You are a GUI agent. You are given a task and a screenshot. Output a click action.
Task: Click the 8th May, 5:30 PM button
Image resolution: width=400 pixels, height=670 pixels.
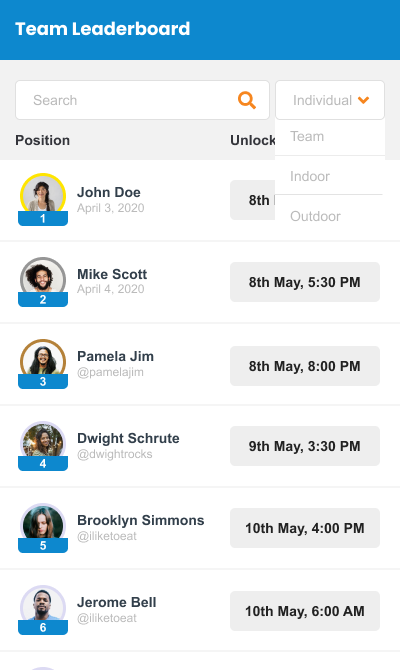click(x=305, y=282)
